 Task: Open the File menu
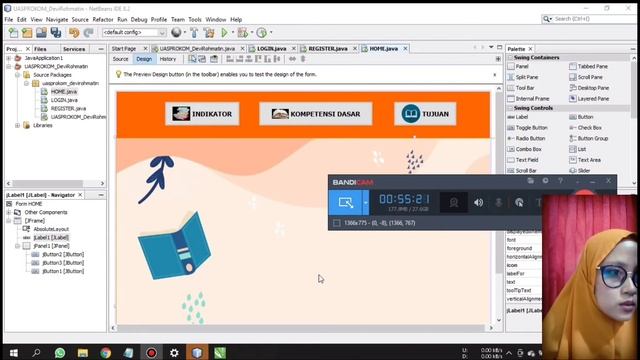(x=9, y=20)
